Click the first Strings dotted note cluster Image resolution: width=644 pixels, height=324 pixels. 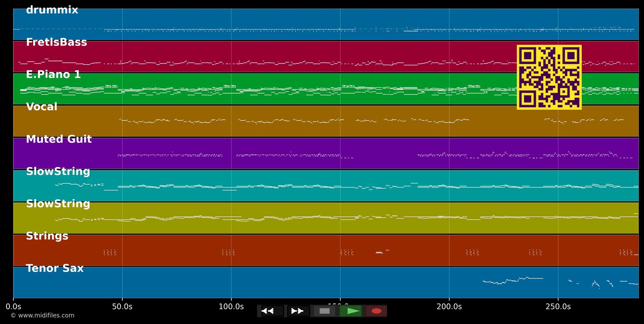click(109, 252)
